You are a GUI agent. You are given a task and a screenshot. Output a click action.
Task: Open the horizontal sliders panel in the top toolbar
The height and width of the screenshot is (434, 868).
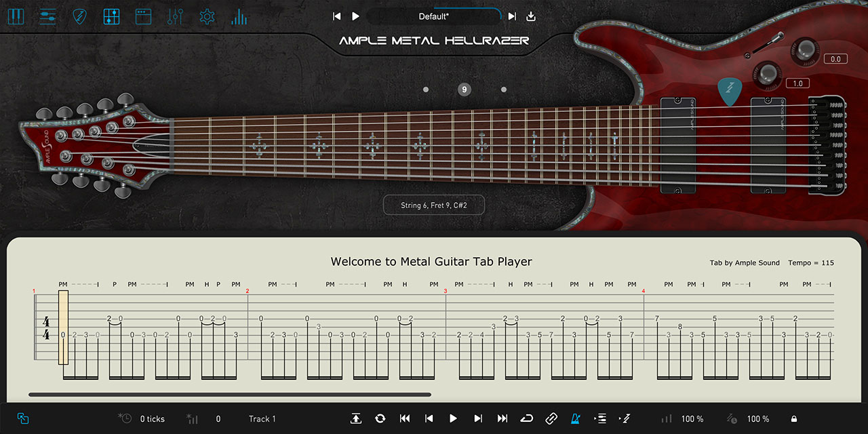pos(47,16)
